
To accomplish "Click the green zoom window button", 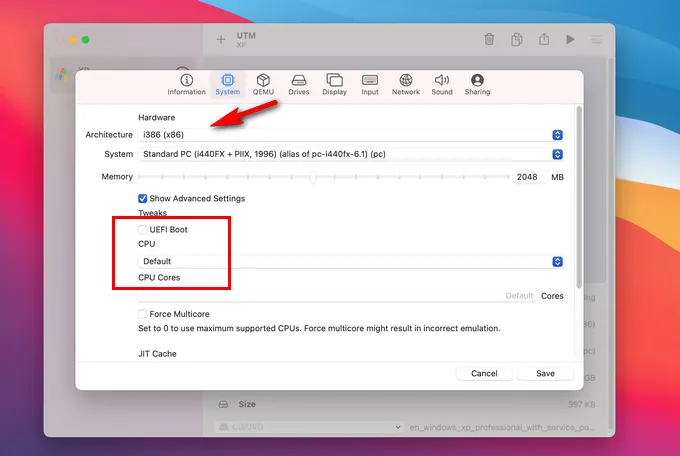I will (85, 40).
